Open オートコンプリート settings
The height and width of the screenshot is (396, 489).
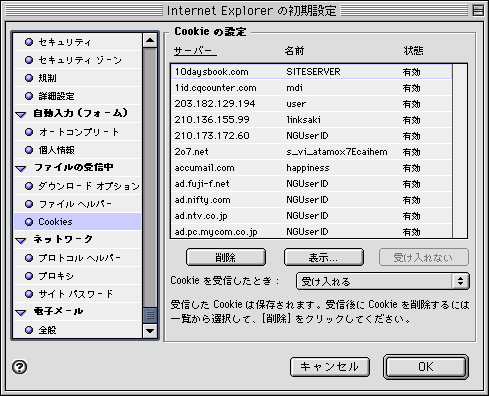point(77,132)
